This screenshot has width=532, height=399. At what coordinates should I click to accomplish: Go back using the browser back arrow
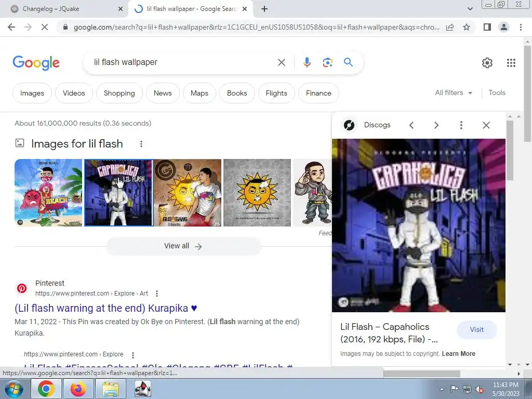11,27
